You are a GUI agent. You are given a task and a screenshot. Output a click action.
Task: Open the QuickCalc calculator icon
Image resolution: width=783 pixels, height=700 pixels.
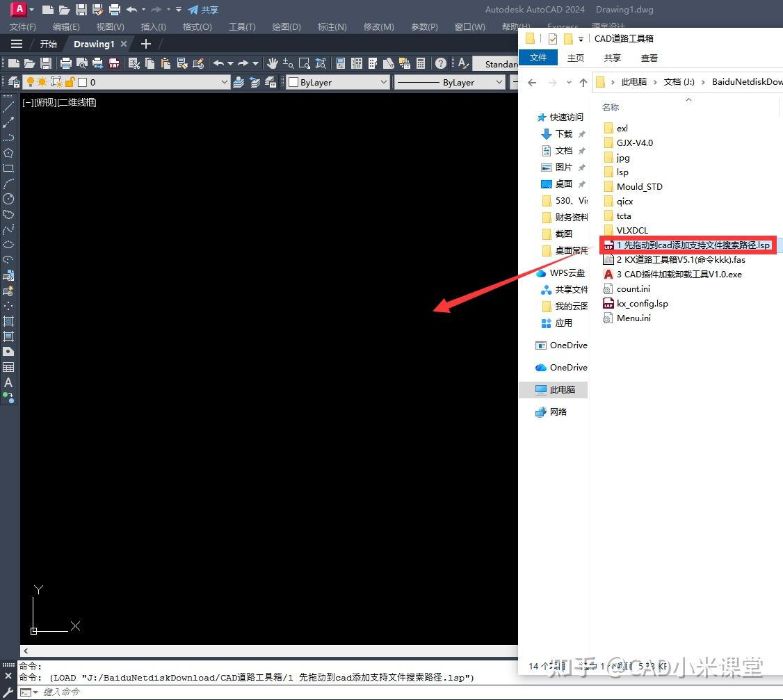(421, 63)
